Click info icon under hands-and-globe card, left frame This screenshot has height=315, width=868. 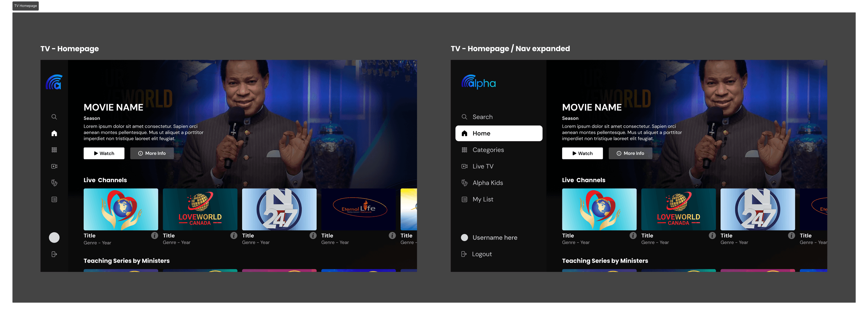154,235
